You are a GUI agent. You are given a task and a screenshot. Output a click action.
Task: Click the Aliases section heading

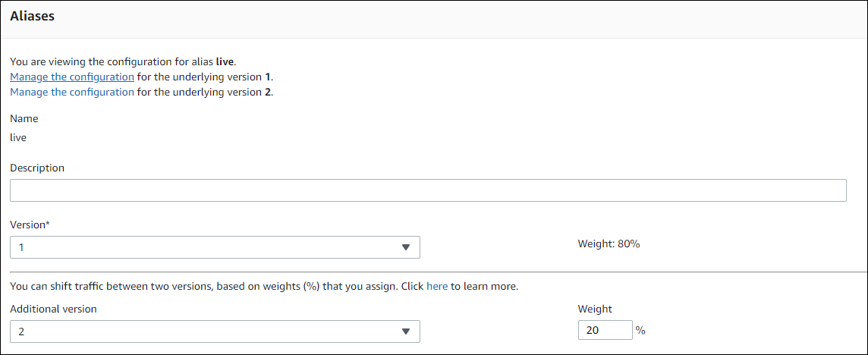[32, 16]
